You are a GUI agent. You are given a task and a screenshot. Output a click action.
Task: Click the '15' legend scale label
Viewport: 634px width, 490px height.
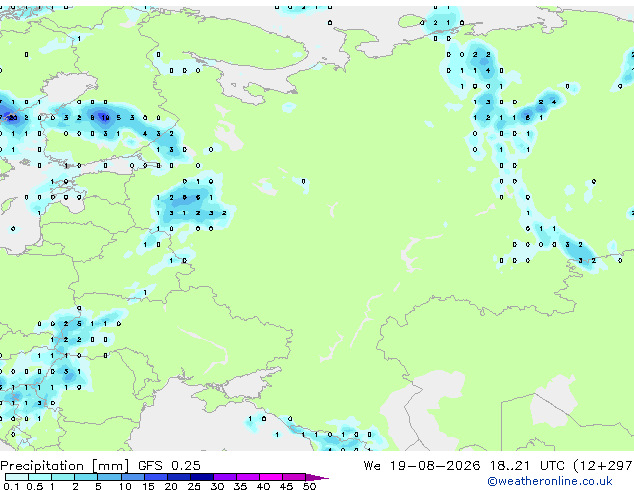148,486
